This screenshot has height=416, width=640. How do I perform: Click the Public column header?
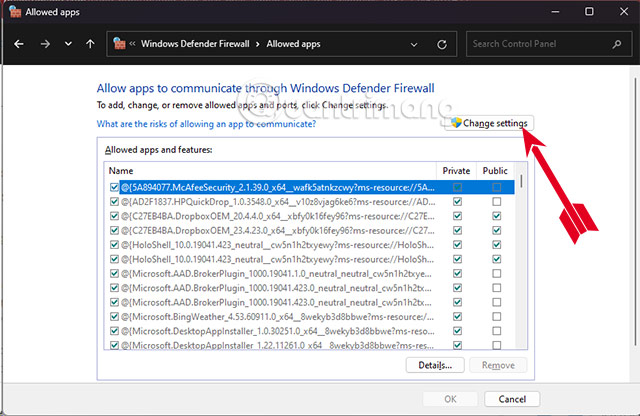pos(495,171)
